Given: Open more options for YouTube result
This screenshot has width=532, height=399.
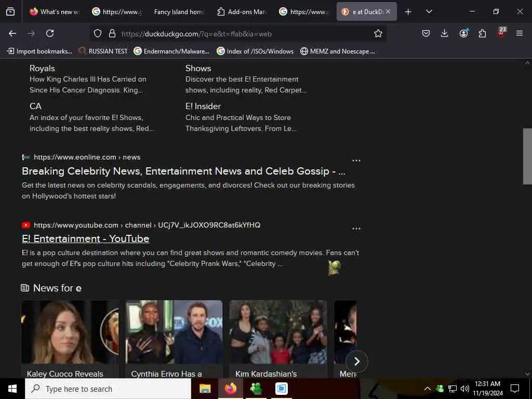Looking at the screenshot, I should tap(356, 229).
